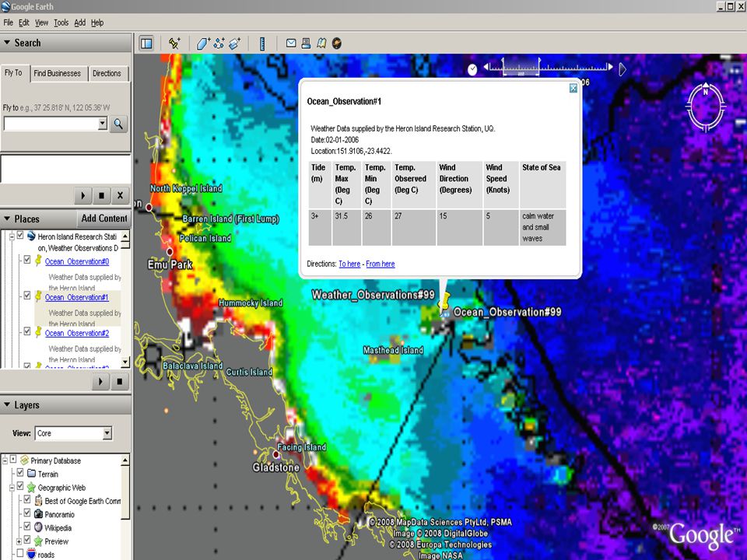The image size is (747, 560).
Task: Switch to the Find Businesses tab
Action: [x=57, y=73]
